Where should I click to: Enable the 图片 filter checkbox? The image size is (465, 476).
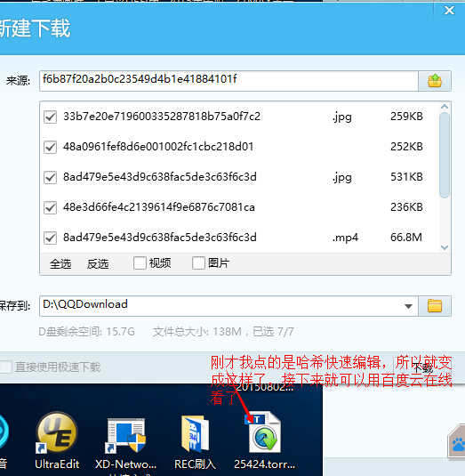click(198, 262)
